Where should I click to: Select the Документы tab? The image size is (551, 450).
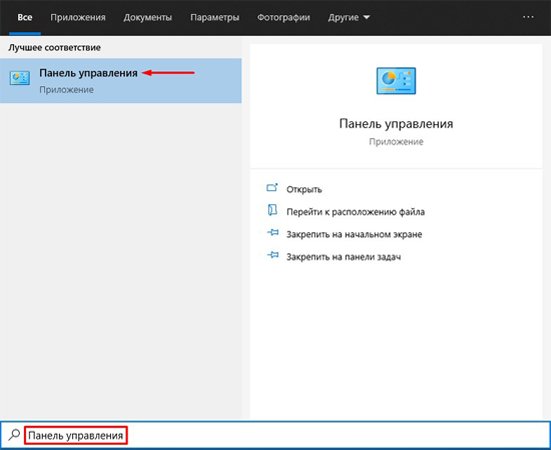tap(148, 17)
